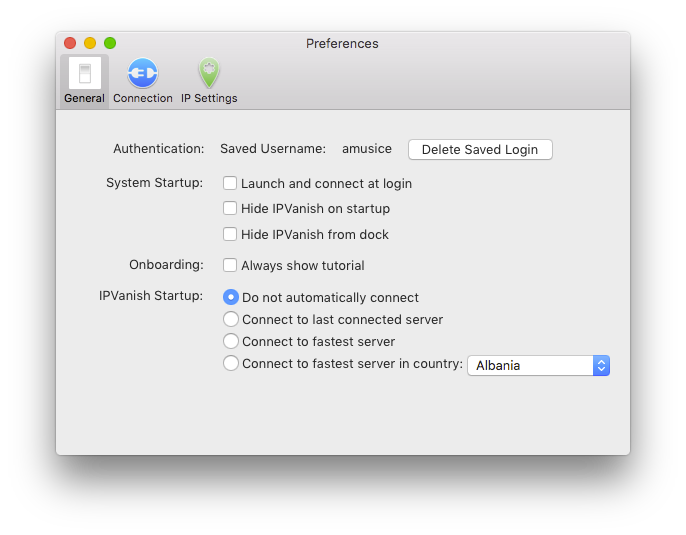Close the Preferences window

70,43
